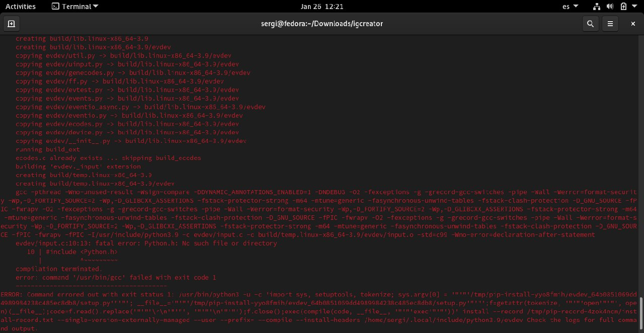Open the Terminal hamburger menu

[610, 23]
